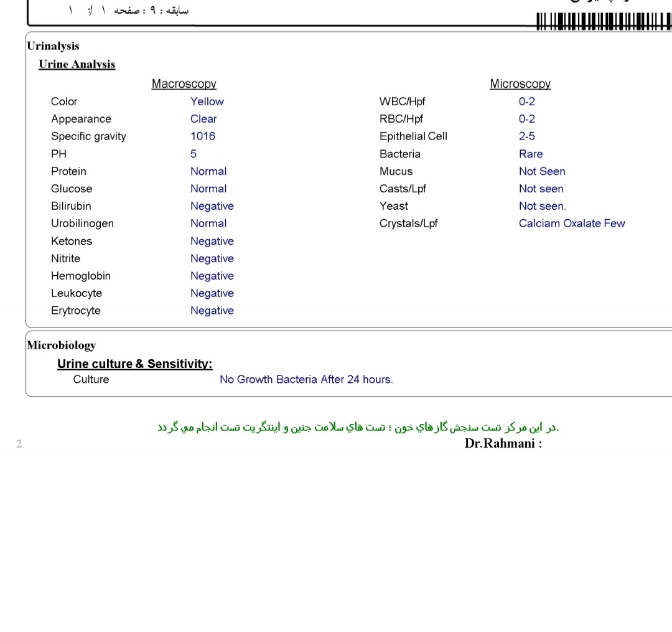Screen dimensions: 672x632
Task: Click the Crystals/Lpf label
Action: (408, 224)
